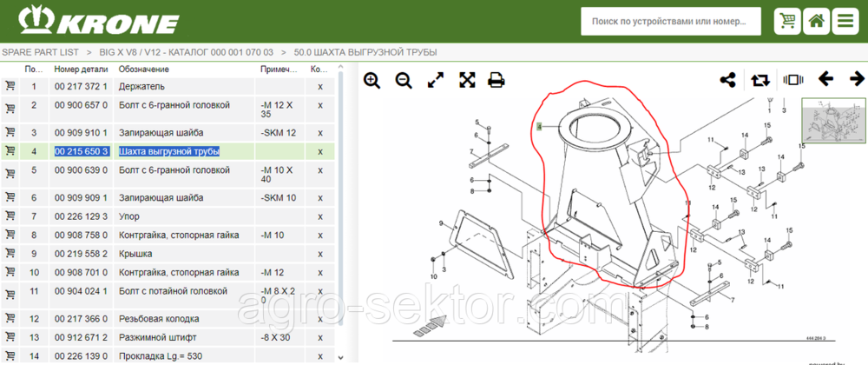The width and height of the screenshot is (868, 365).
Task: Open the hamburger menu
Action: click(845, 22)
